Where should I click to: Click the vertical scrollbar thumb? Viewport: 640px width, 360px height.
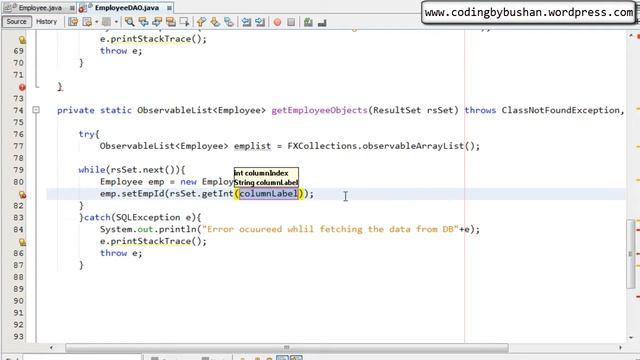pos(631,254)
